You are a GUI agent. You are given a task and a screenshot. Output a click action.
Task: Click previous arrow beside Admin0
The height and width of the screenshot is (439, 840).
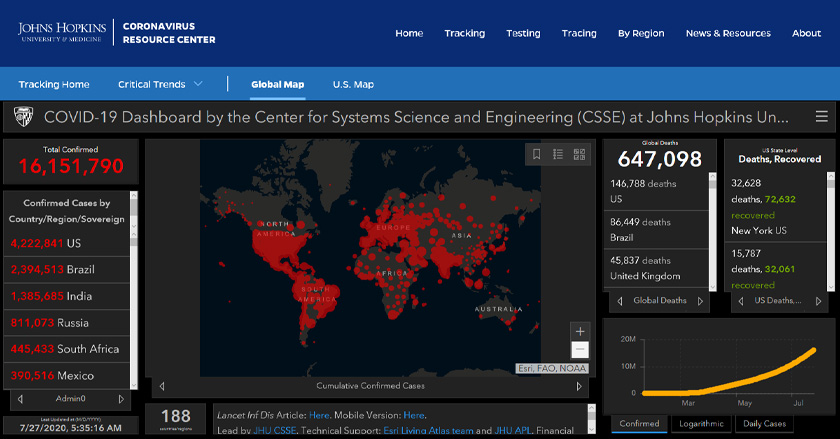pyautogui.click(x=18, y=398)
